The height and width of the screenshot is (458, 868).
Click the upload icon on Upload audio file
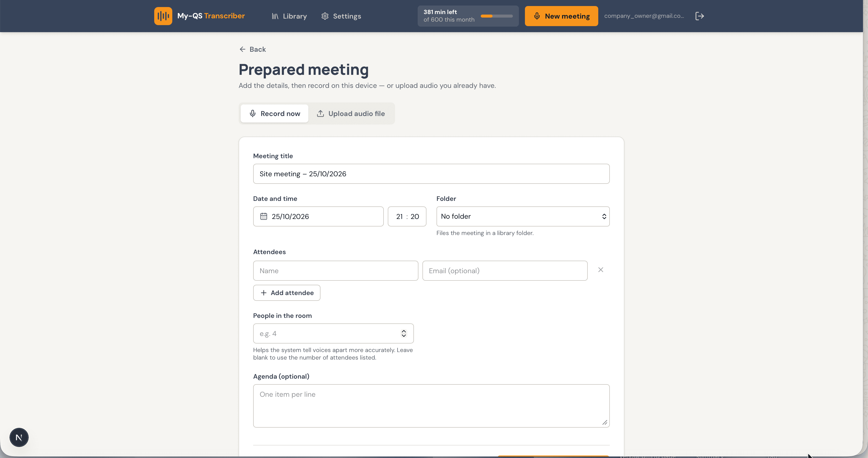coord(320,113)
